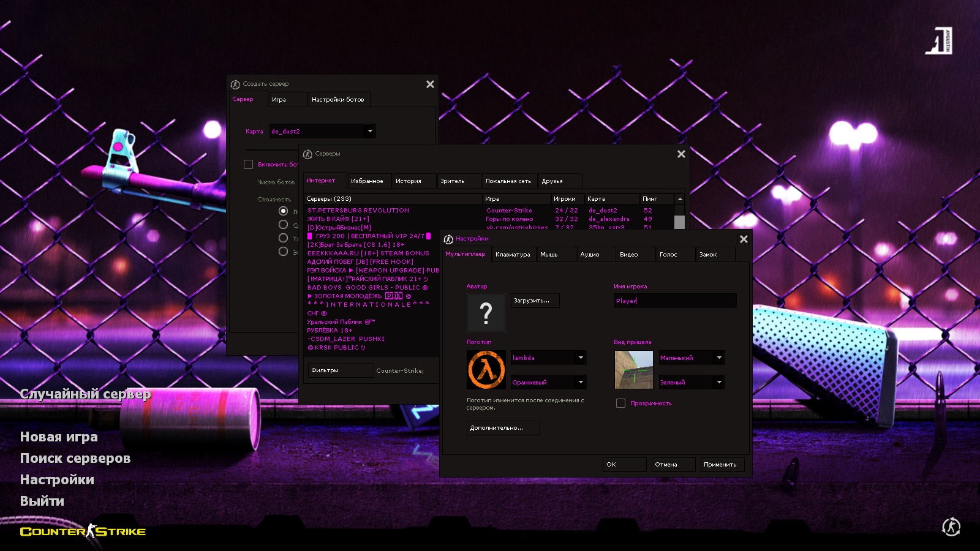Close the Настройки settings window

point(744,239)
